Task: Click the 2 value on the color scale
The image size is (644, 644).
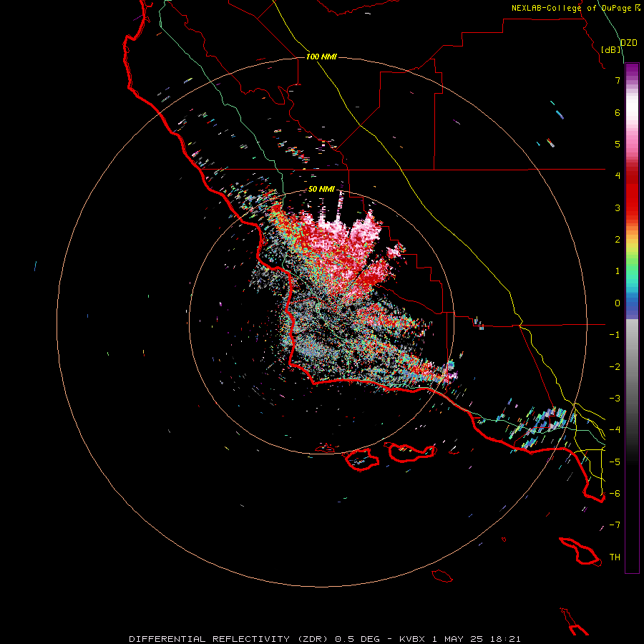Action: (x=618, y=240)
